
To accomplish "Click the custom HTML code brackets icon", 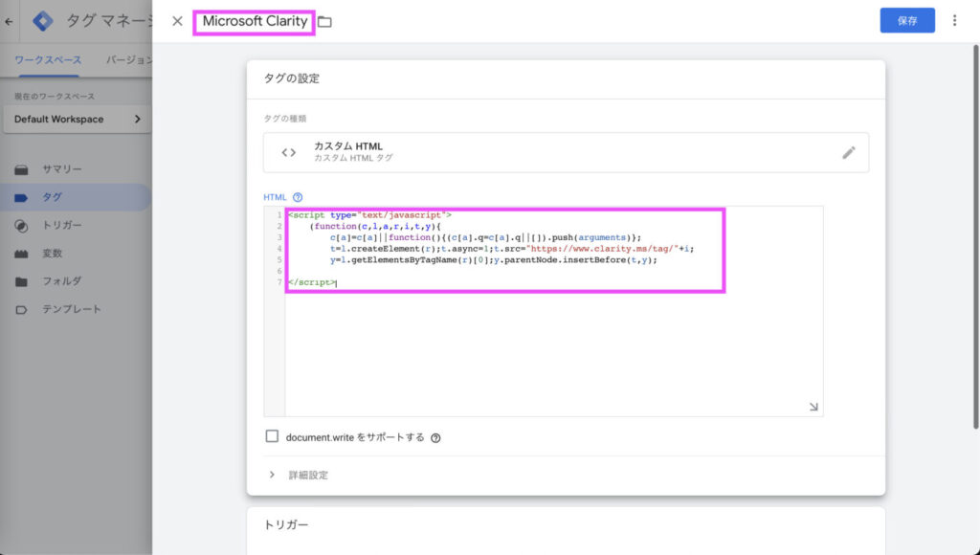I will pyautogui.click(x=288, y=152).
